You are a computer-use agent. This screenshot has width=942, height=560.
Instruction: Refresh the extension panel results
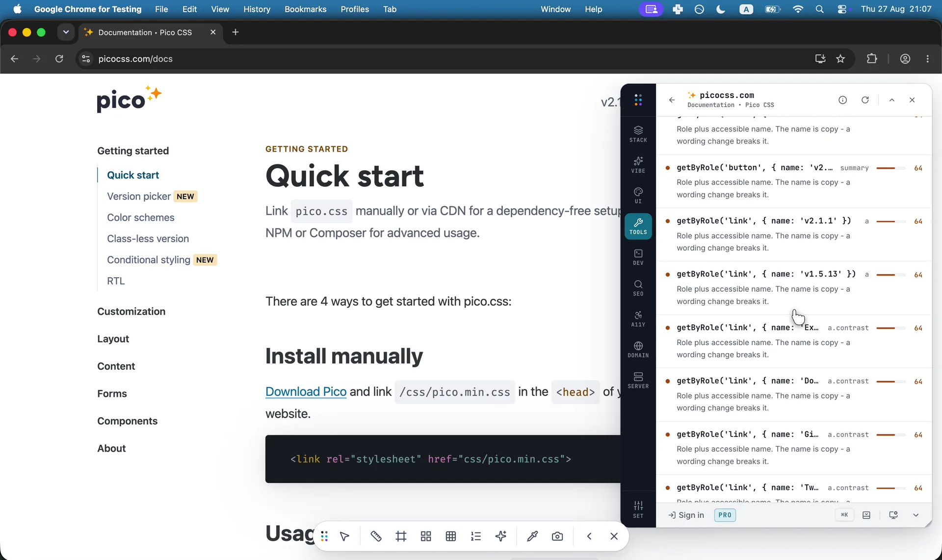[x=865, y=100]
